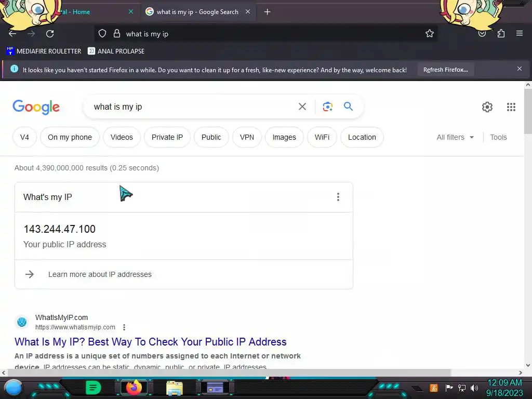Select the Location filter chip
Image resolution: width=532 pixels, height=399 pixels.
point(362,137)
